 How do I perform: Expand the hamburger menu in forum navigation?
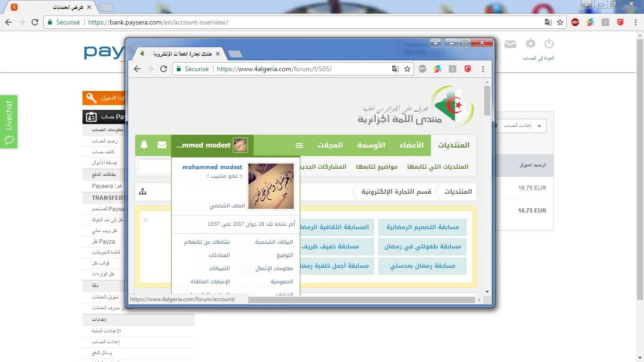coord(299,146)
